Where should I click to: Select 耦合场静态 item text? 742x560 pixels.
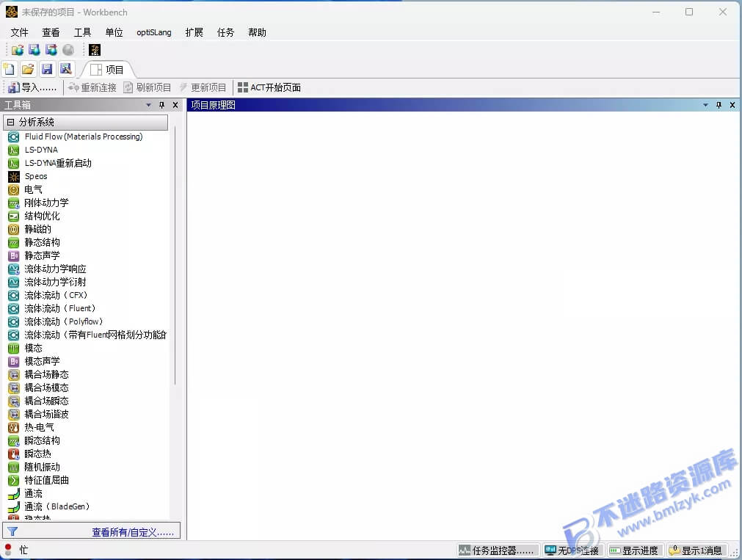pos(46,375)
